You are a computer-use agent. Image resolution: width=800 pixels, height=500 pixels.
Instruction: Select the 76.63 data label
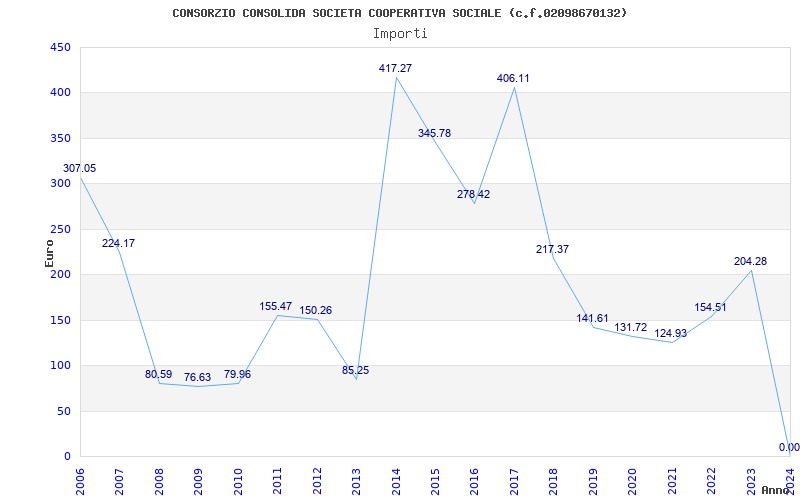(x=197, y=378)
